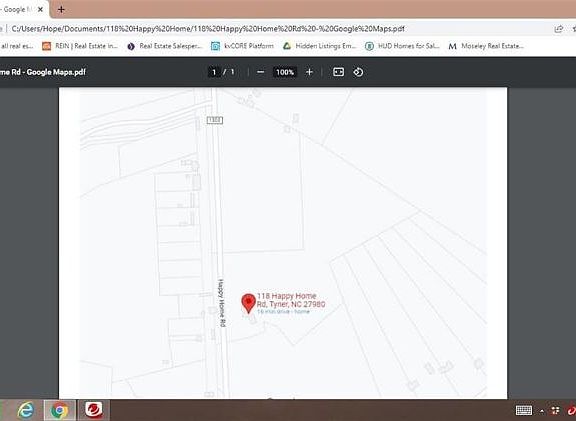Image resolution: width=576 pixels, height=421 pixels.
Task: Click the route 1107 road shield
Action: [x=215, y=120]
